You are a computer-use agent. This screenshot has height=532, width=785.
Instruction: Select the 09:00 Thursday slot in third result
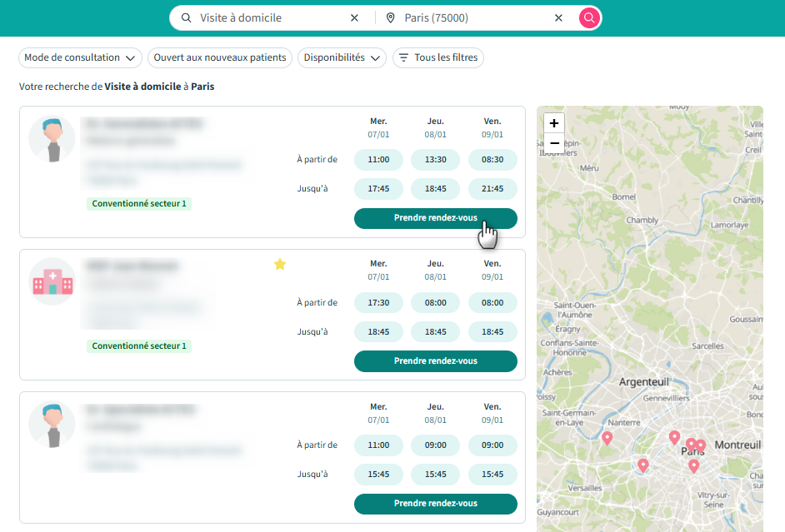pos(435,445)
